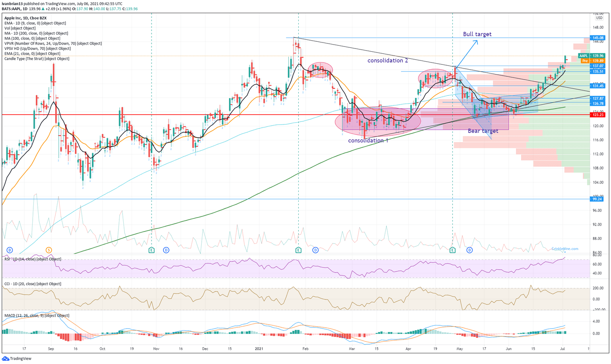The width and height of the screenshot is (611, 364).
Task: Select the CCI 1D (20, close) legend
Action: click(33, 284)
